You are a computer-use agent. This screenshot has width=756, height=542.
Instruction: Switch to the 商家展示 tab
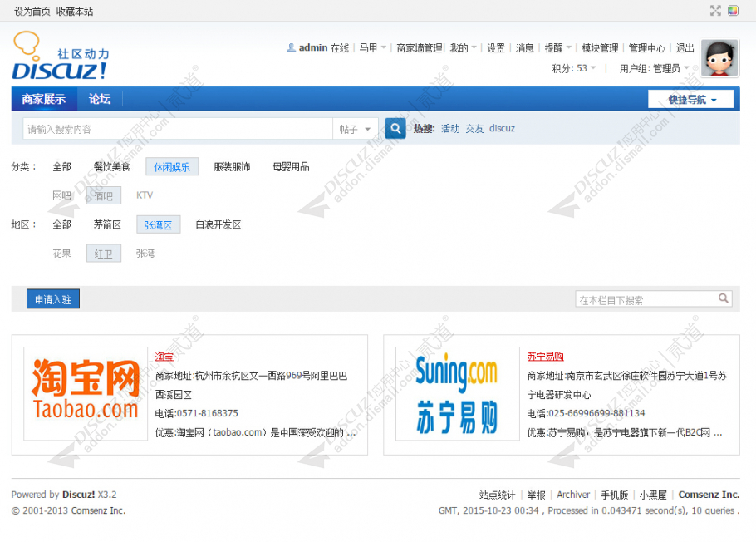click(44, 99)
